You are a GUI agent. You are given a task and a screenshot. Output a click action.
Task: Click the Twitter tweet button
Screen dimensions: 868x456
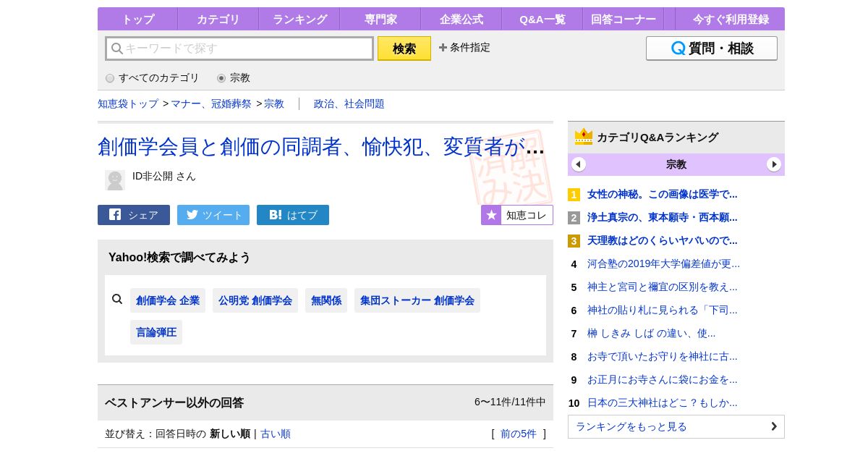[213, 215]
